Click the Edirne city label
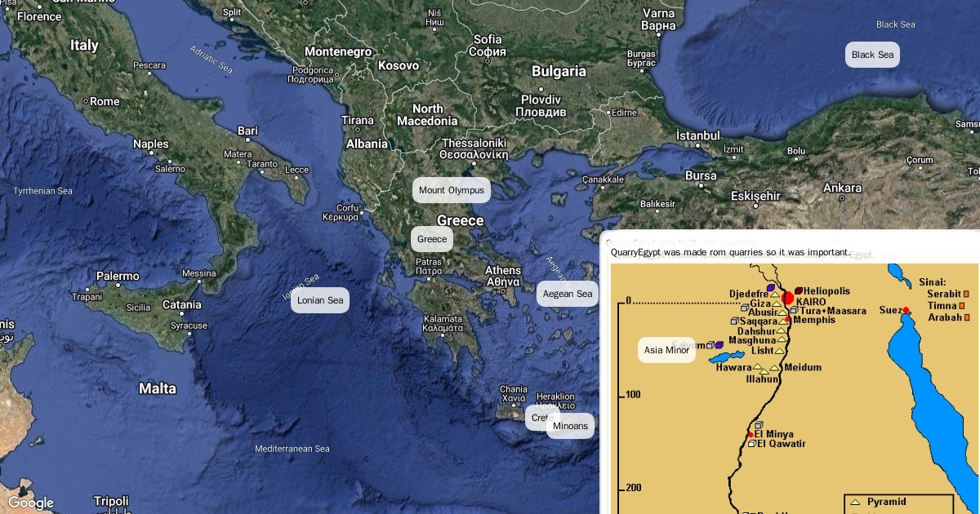 (624, 112)
